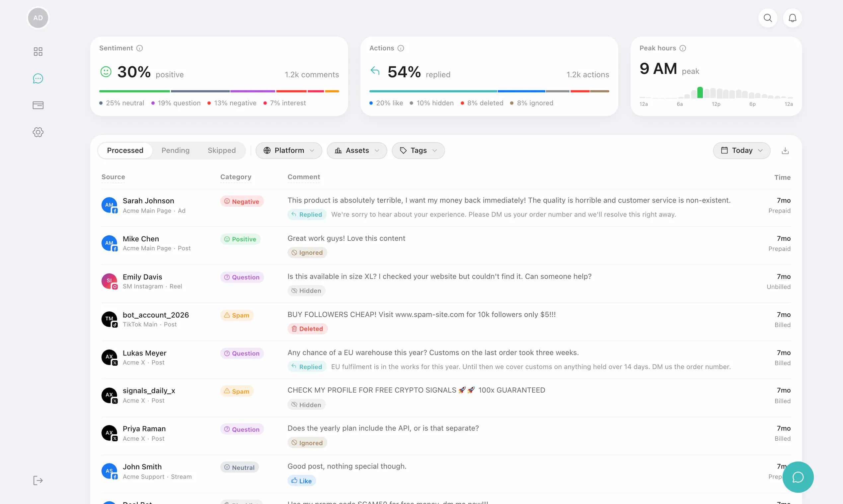
Task: Click the Actions info icon
Action: pyautogui.click(x=401, y=48)
